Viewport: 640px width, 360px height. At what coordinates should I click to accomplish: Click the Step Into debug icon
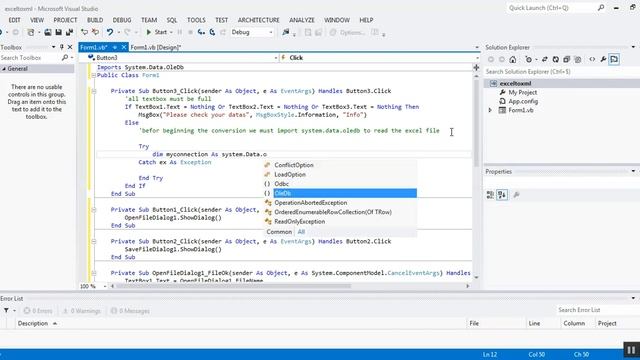201,32
